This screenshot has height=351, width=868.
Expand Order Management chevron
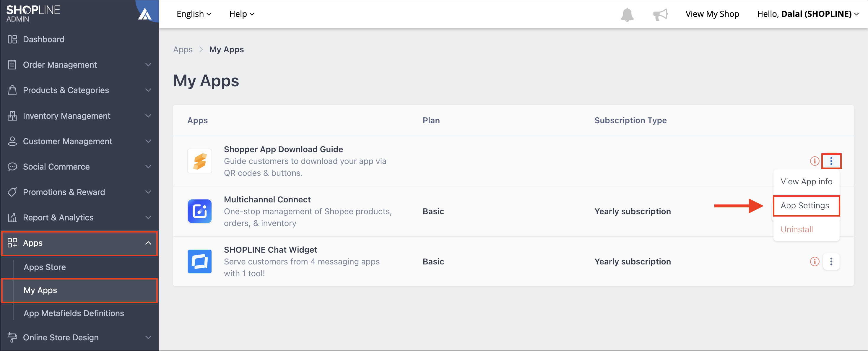point(148,65)
